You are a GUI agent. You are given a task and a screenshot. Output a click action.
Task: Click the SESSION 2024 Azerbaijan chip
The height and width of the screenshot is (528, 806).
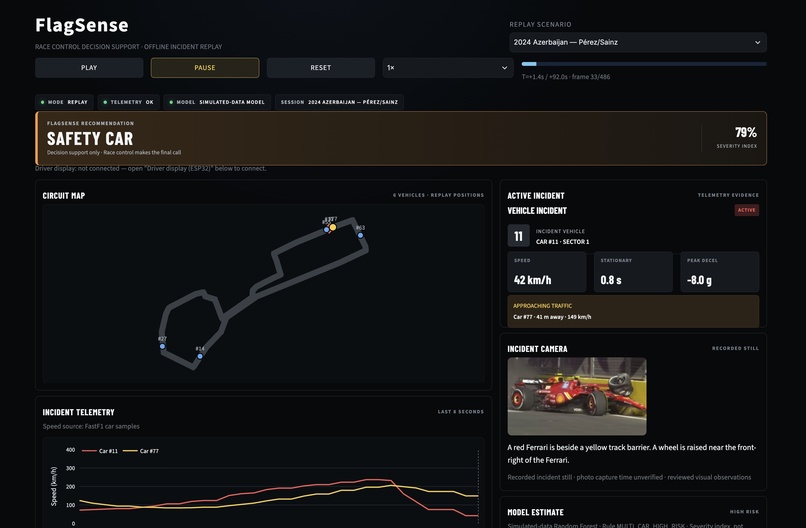pos(339,102)
